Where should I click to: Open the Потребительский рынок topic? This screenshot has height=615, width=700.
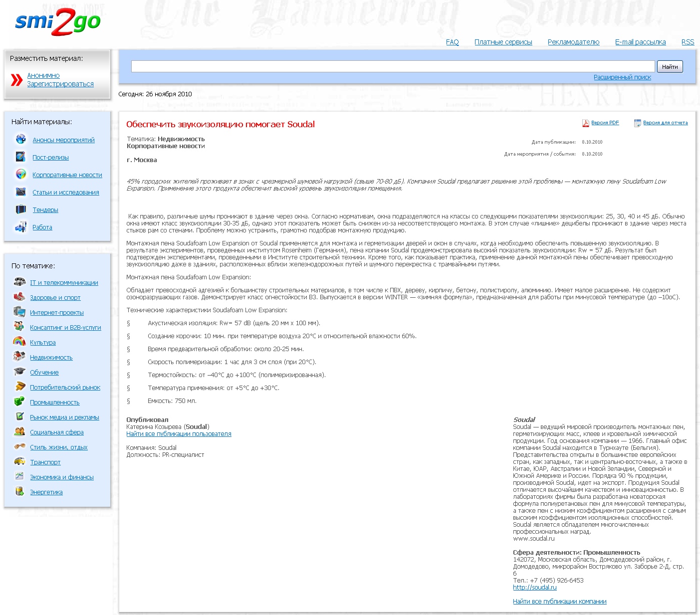pos(65,388)
